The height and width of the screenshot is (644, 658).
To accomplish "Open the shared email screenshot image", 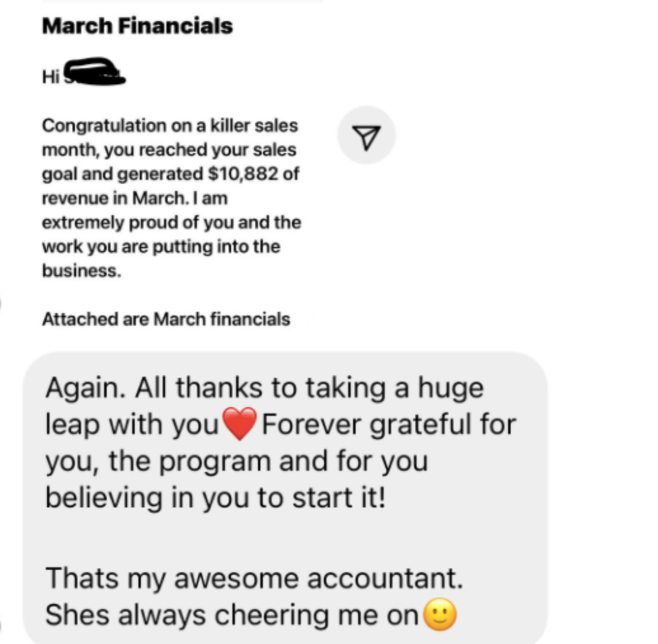I will (182, 168).
